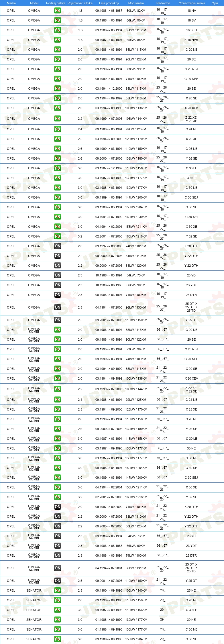The width and height of the screenshot is (224, 644).
Task: Select the years cell '09.1986 -> 08.1987'
Action: click(x=109, y=11)
